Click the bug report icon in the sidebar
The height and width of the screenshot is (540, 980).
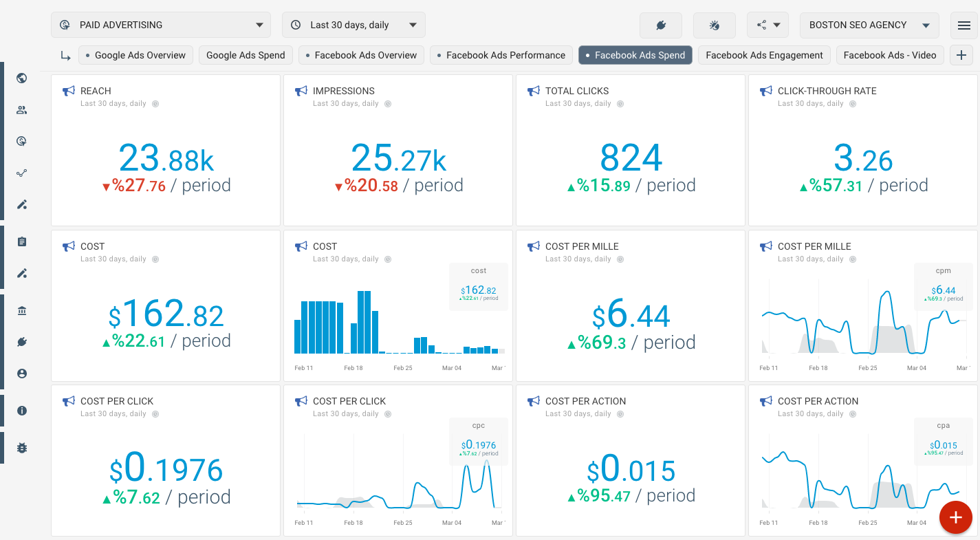tap(22, 448)
